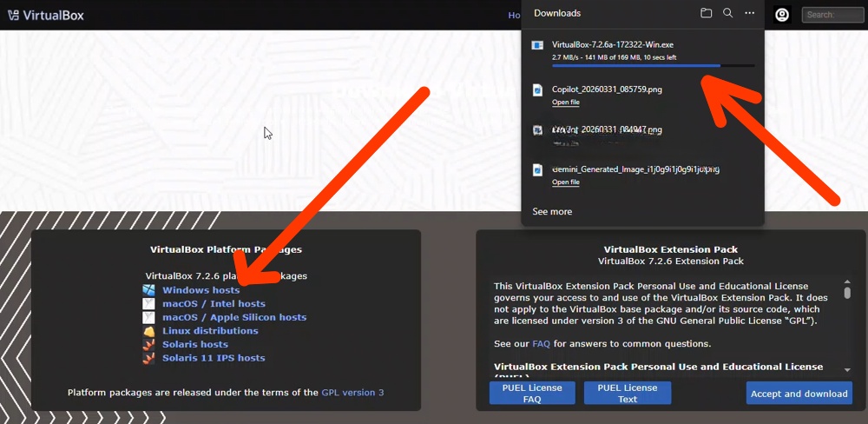Click See more in Downloads panel

click(x=552, y=212)
